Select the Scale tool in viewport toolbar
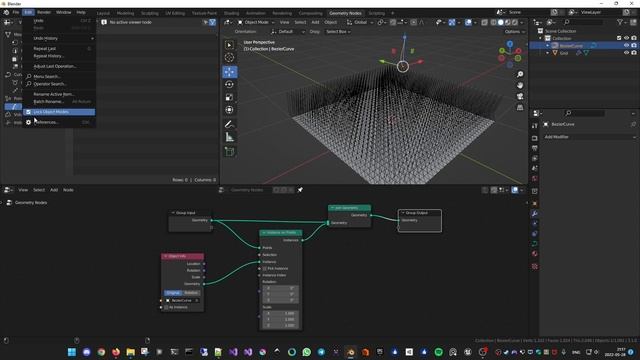 (x=229, y=97)
